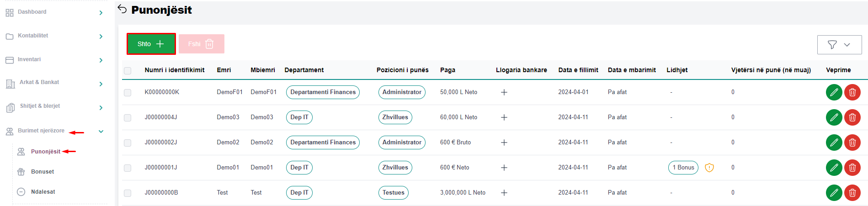Edit employee K00000000K with pencil icon
868x206 pixels.
(x=834, y=92)
